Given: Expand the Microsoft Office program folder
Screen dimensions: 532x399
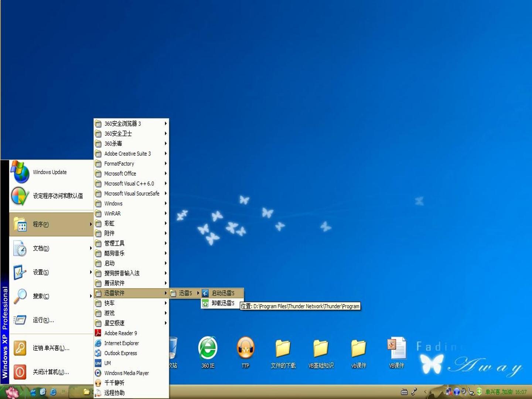Looking at the screenshot, I should (131, 173).
